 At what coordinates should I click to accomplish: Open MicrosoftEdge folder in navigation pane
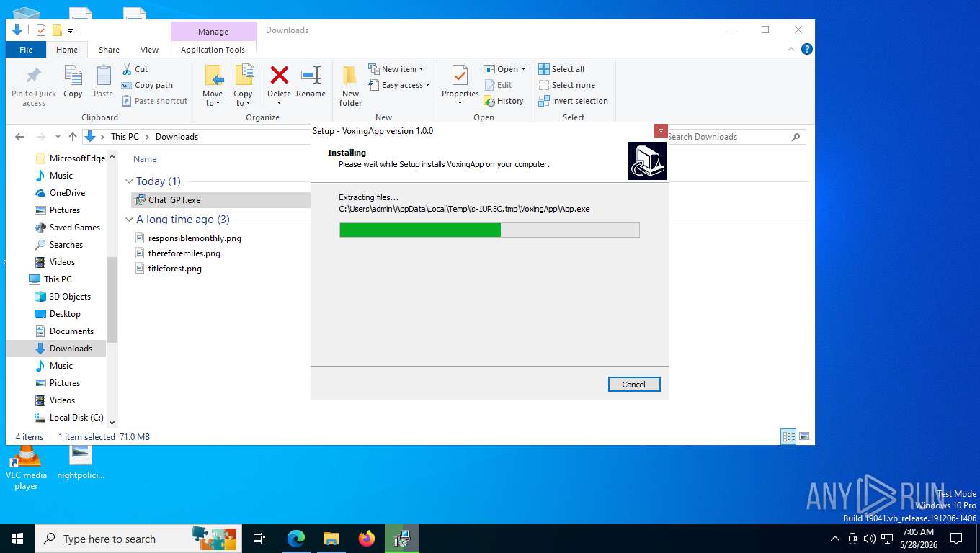(x=70, y=158)
